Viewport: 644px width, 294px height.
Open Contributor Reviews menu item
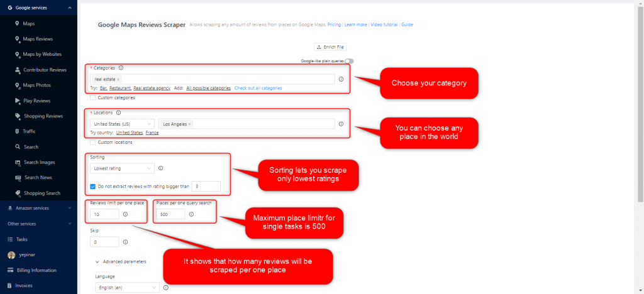(x=45, y=70)
